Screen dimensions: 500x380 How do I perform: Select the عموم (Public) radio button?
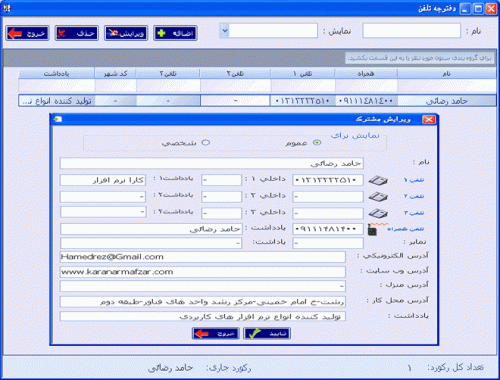tap(317, 143)
